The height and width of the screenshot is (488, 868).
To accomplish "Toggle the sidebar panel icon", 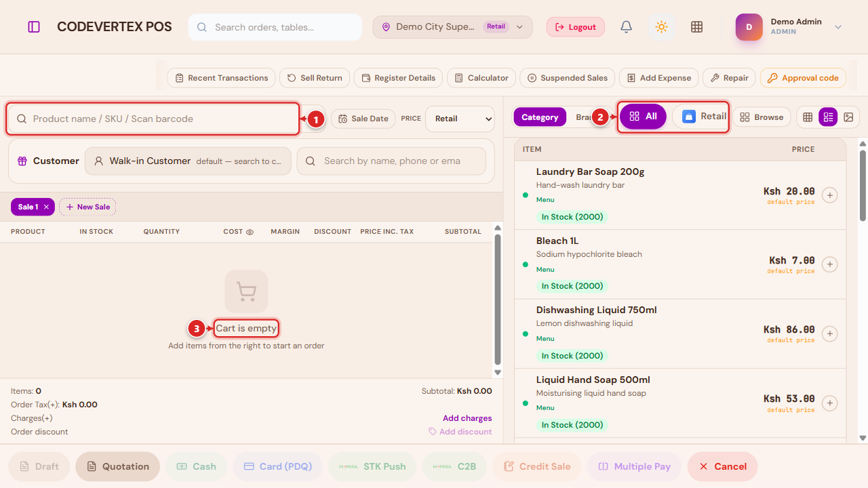I will coord(34,27).
